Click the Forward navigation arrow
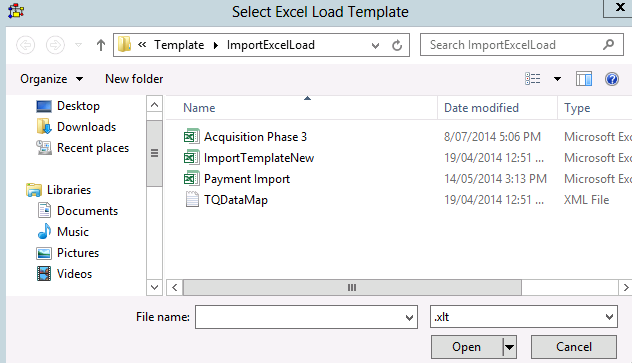This screenshot has height=363, width=632. pos(55,45)
